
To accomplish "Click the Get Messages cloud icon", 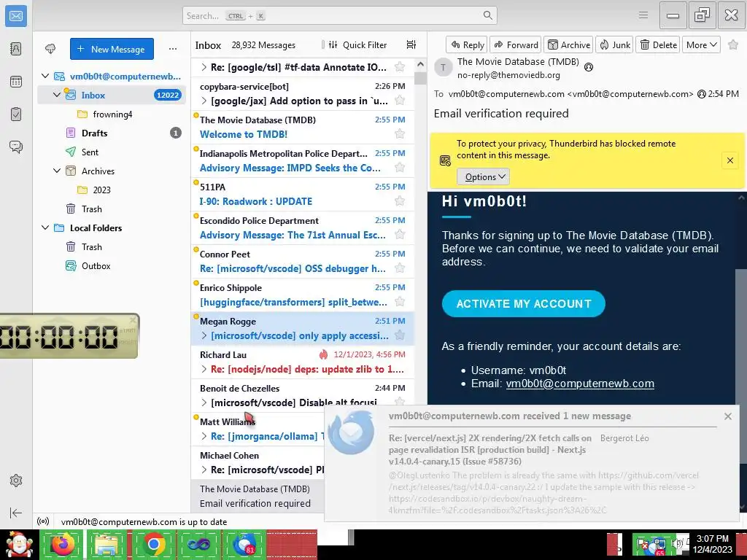I will click(x=50, y=49).
